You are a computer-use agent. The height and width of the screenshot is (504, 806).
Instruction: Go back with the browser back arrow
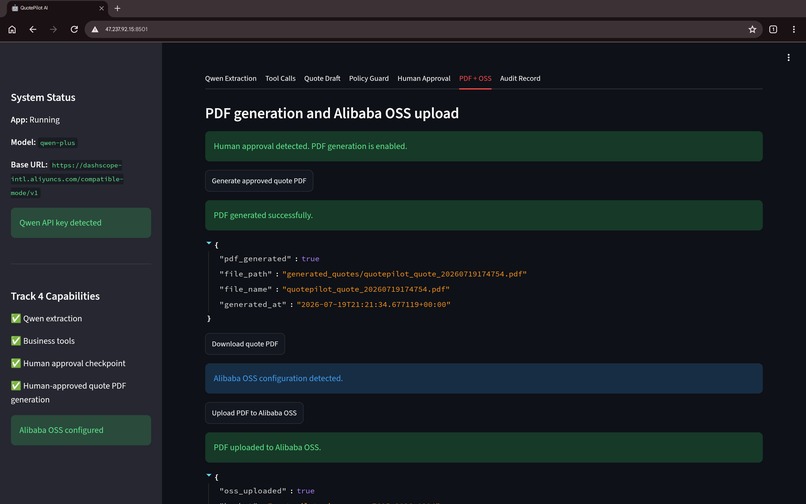click(x=33, y=29)
